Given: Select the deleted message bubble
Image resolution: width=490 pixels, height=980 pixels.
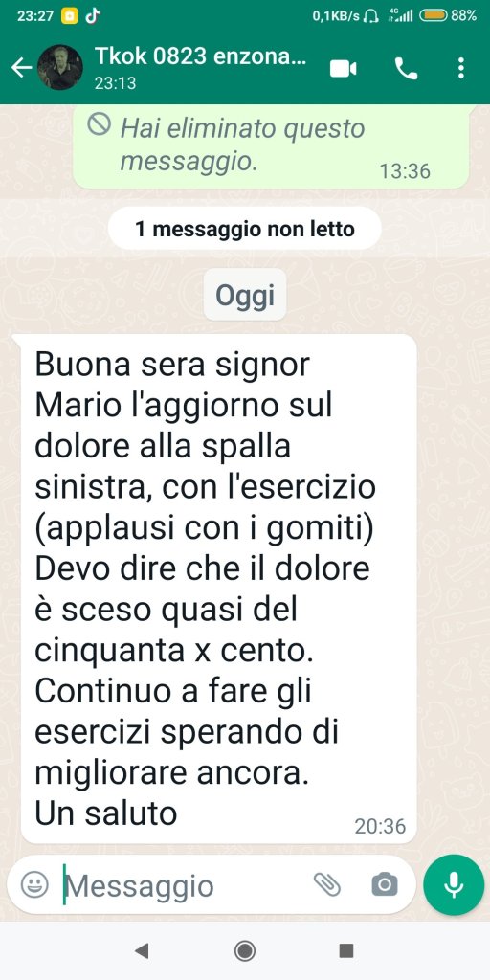Looking at the screenshot, I should click(271, 146).
